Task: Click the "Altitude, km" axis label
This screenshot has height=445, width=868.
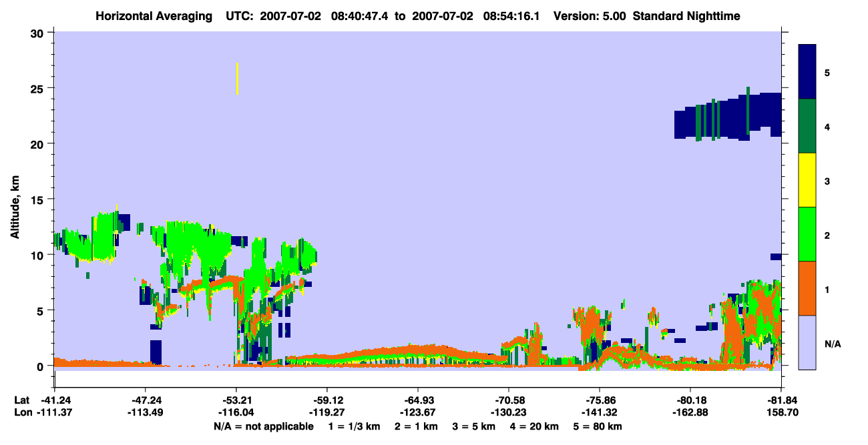Action: (x=15, y=207)
